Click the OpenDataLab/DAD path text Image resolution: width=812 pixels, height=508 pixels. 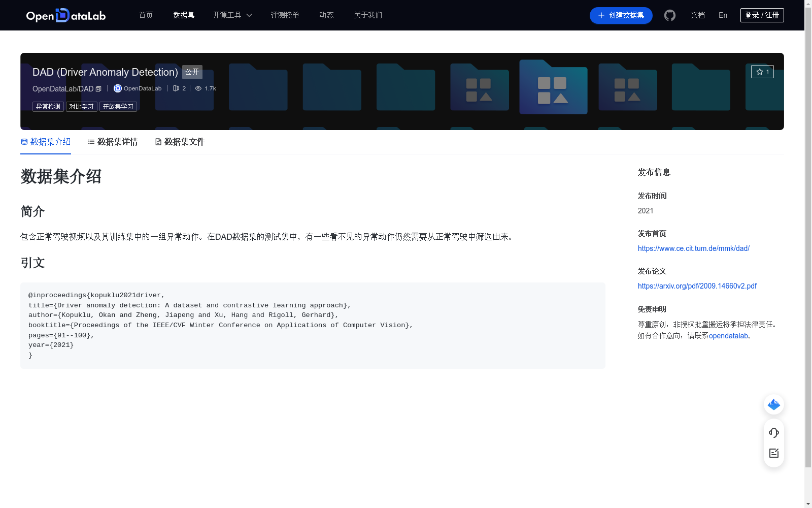pyautogui.click(x=63, y=89)
